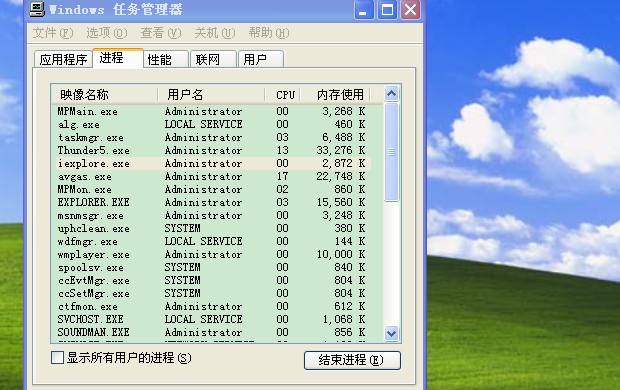Click the 结束进程(E) button
The height and width of the screenshot is (390, 620).
[352, 360]
